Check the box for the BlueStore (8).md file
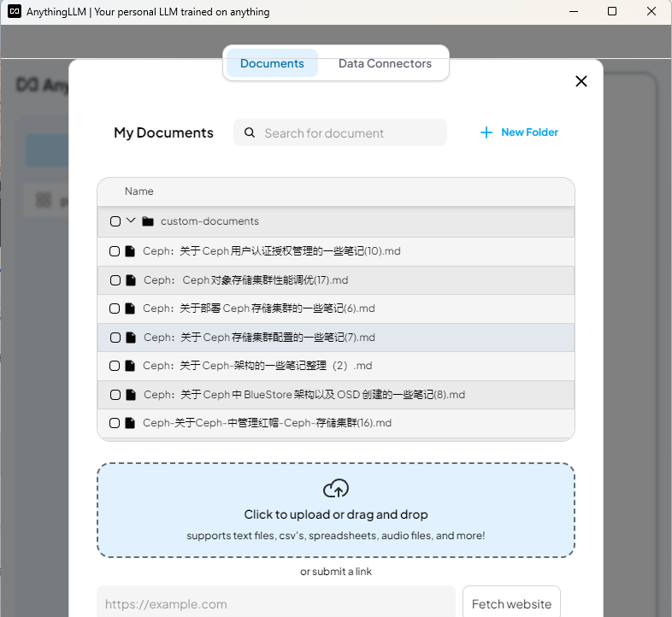 click(x=115, y=395)
